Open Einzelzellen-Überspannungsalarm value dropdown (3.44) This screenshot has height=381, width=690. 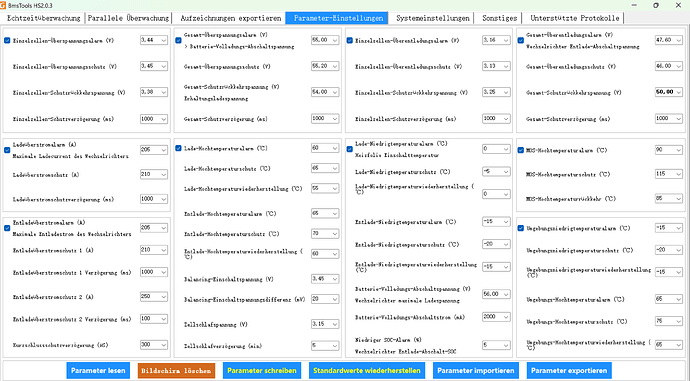point(154,40)
